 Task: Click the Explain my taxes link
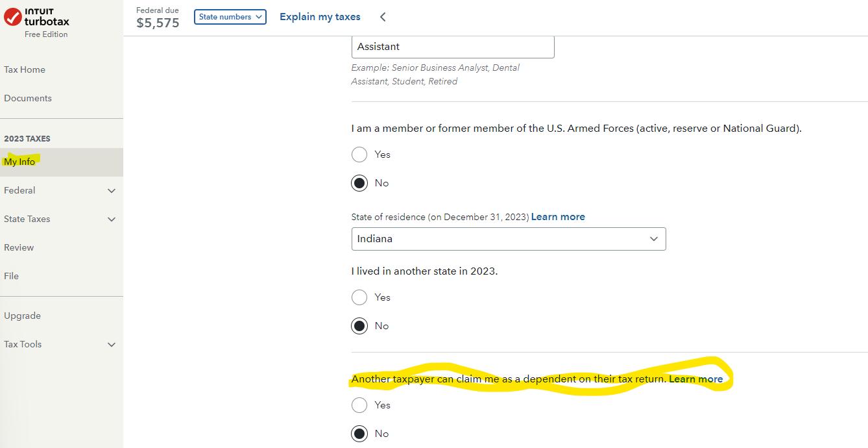(320, 17)
